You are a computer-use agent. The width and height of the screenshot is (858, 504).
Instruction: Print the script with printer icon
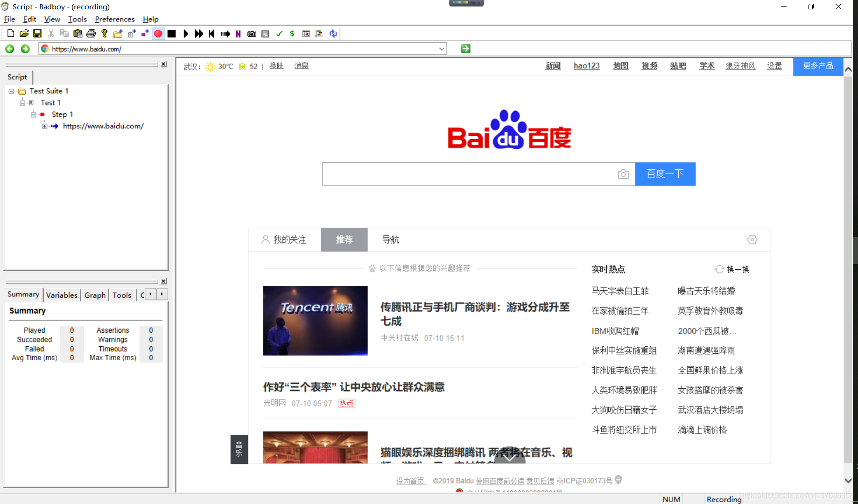pos(91,34)
